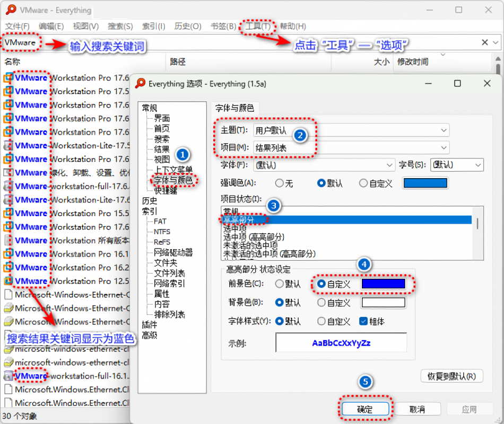Image resolution: width=504 pixels, height=424 pixels.
Task: Open the 主题 theme dropdown
Action: pyautogui.click(x=351, y=130)
